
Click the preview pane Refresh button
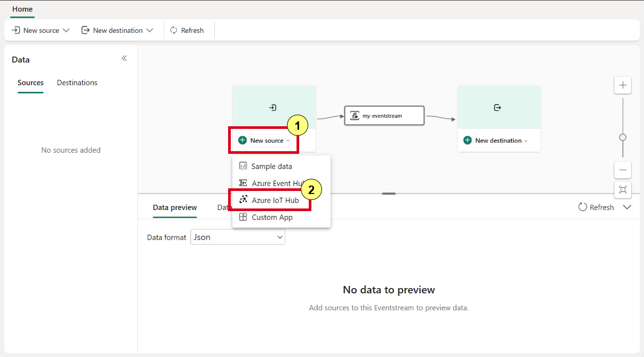click(x=596, y=207)
